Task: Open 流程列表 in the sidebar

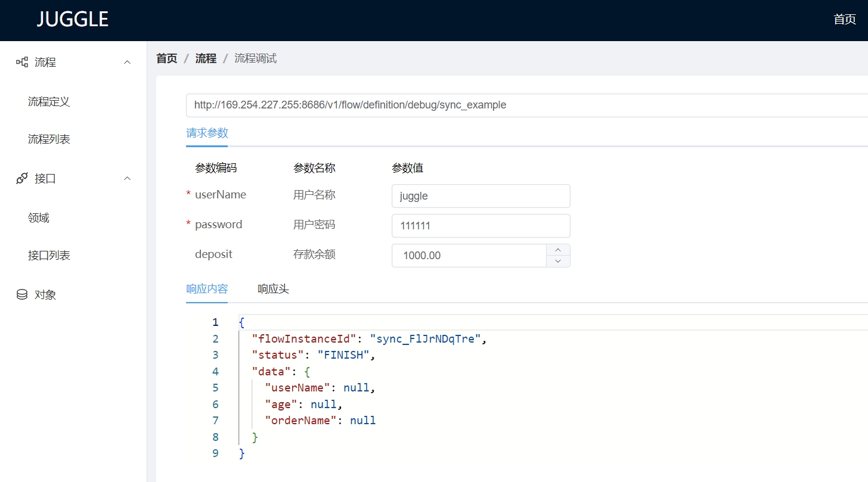Action: tap(49, 139)
